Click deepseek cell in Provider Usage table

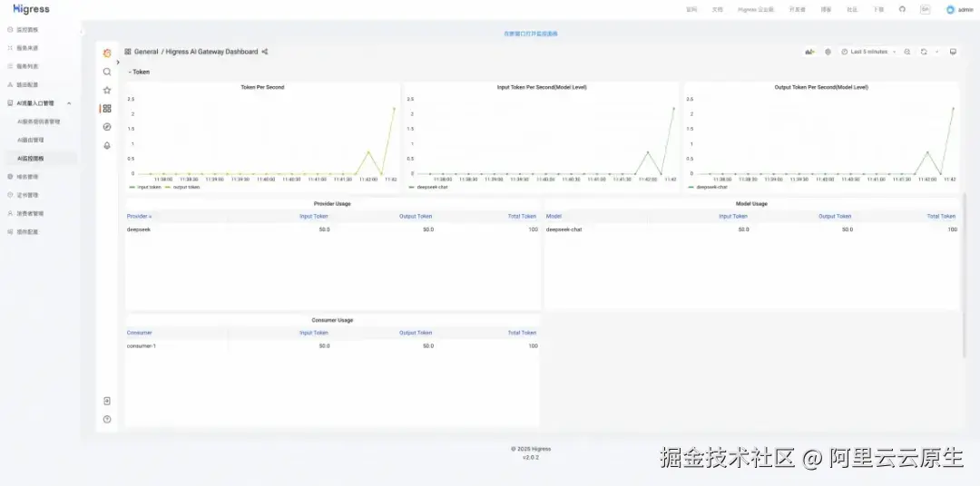[139, 229]
